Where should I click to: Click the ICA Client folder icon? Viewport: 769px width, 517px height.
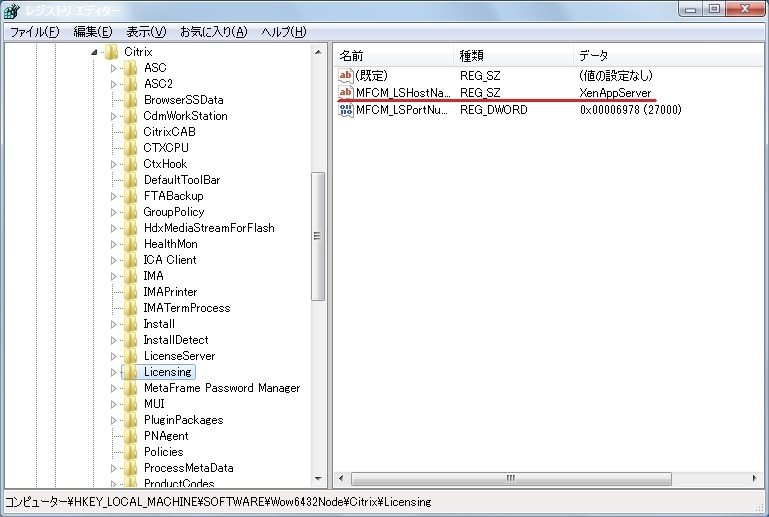(130, 260)
